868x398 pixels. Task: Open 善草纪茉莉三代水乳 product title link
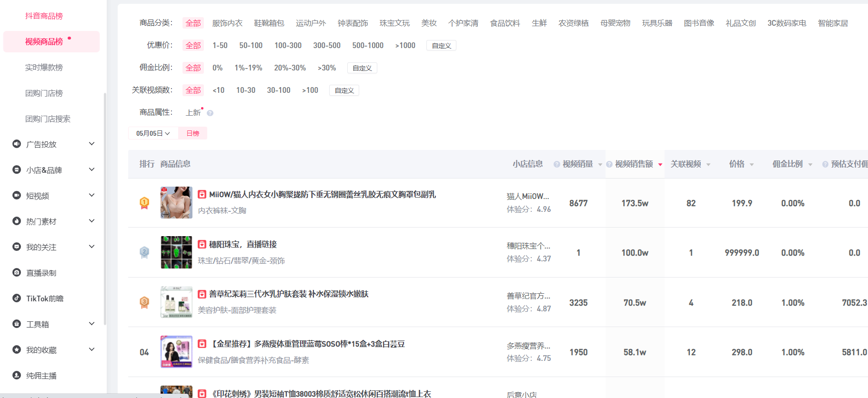click(289, 294)
